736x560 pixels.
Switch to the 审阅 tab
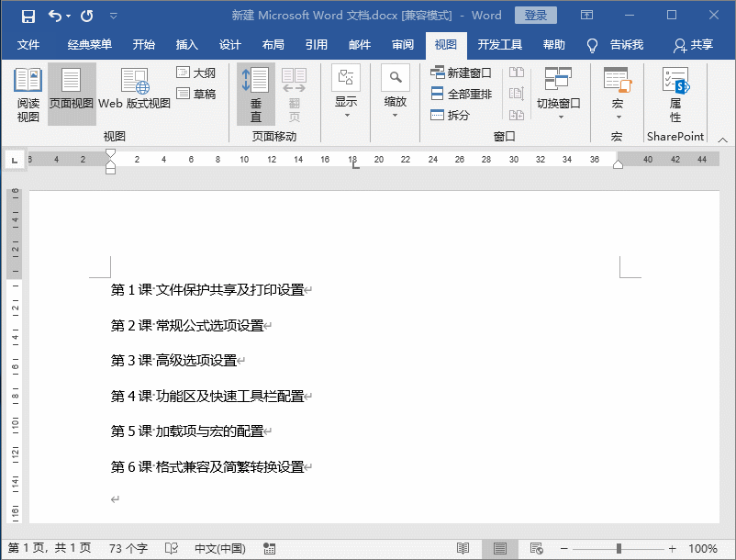point(403,45)
